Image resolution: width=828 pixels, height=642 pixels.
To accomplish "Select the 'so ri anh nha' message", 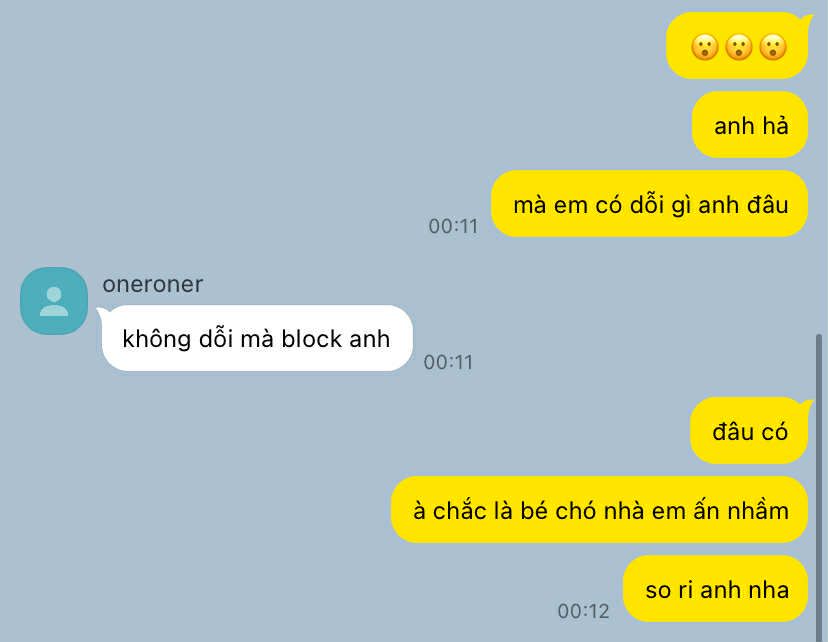I will [716, 589].
